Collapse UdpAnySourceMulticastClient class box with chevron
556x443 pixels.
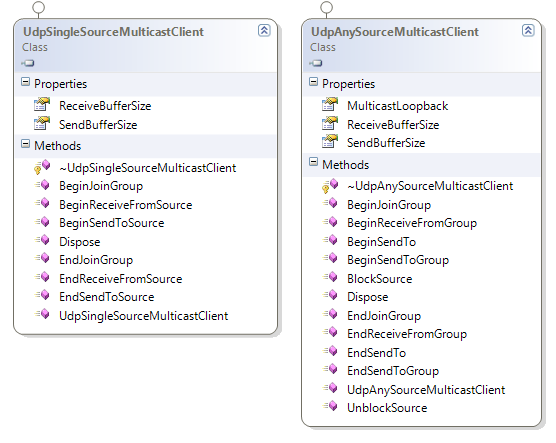click(x=528, y=31)
